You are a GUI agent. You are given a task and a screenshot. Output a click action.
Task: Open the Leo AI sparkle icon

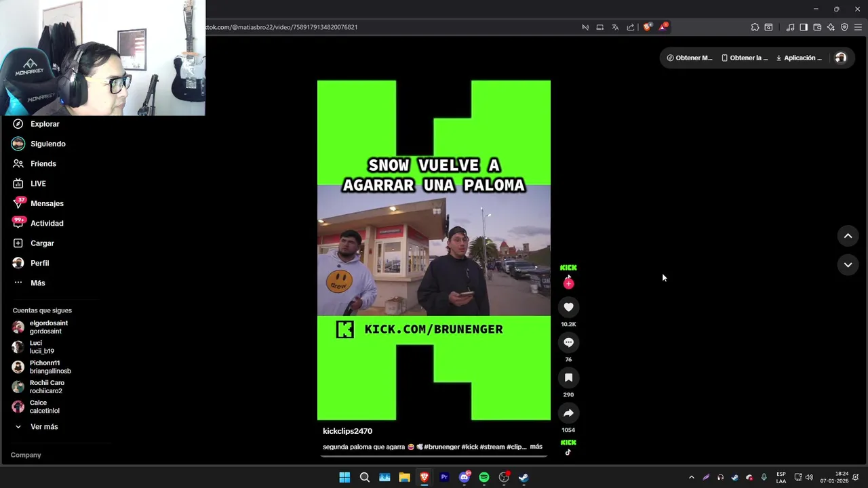click(x=831, y=27)
